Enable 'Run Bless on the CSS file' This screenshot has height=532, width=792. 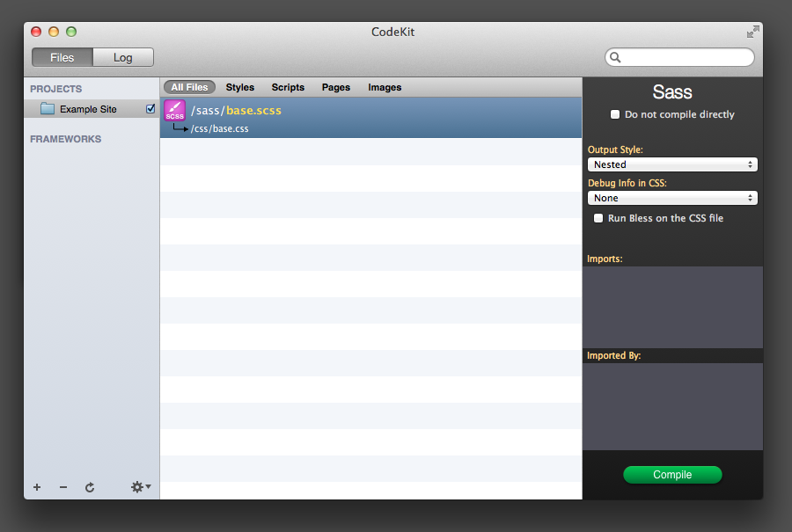click(x=598, y=218)
